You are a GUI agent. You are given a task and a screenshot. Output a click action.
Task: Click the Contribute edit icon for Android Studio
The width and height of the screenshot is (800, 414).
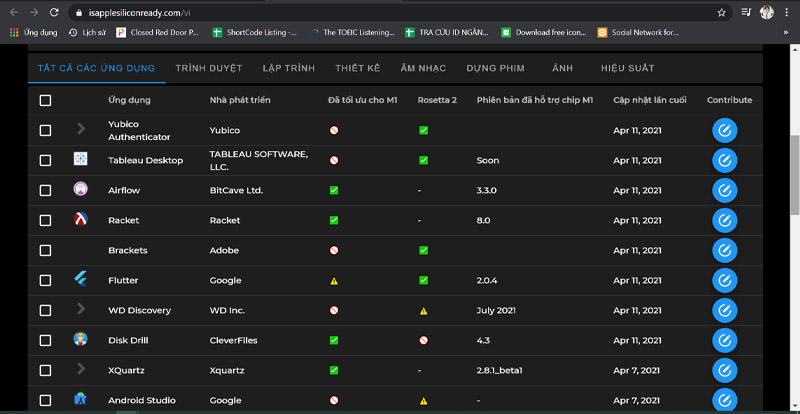click(724, 400)
